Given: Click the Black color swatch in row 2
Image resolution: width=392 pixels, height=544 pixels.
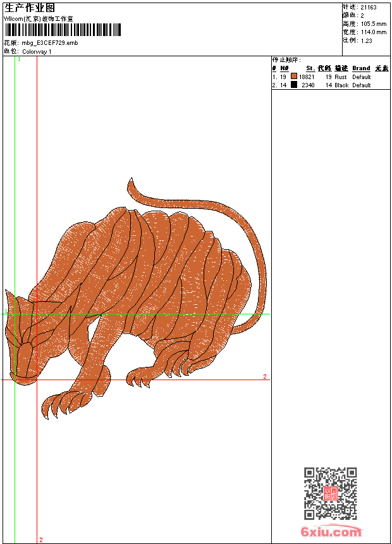Looking at the screenshot, I should 294,85.
